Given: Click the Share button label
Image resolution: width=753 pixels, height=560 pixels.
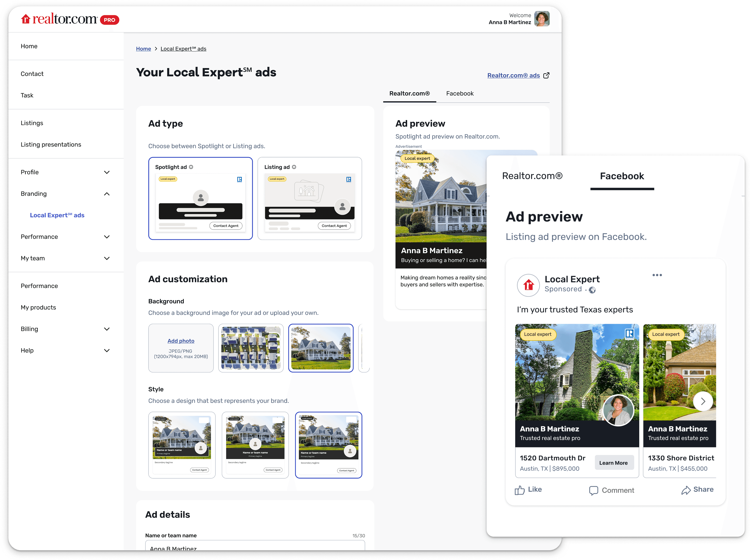Looking at the screenshot, I should click(x=704, y=489).
